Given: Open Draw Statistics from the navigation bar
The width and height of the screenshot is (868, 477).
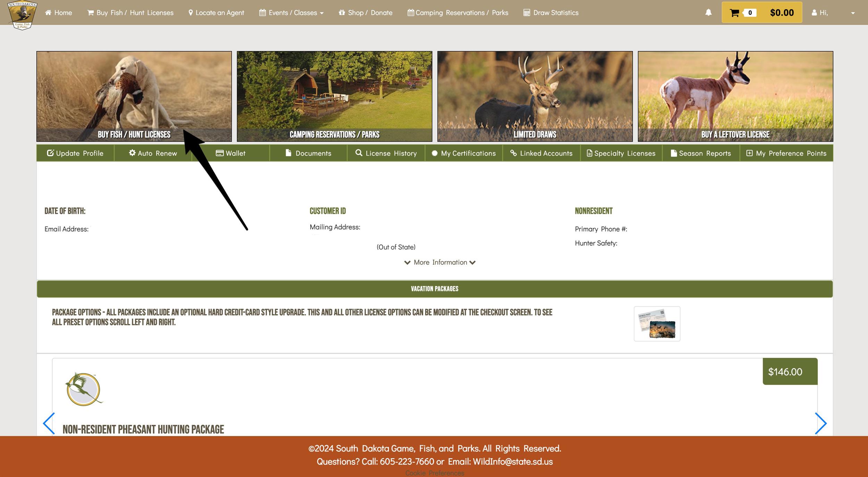Looking at the screenshot, I should pyautogui.click(x=550, y=13).
